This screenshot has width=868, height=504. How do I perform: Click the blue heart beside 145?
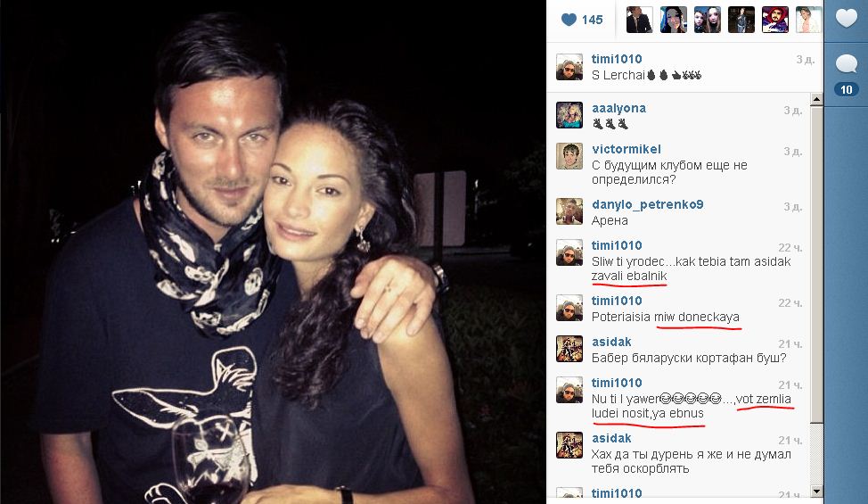point(569,20)
